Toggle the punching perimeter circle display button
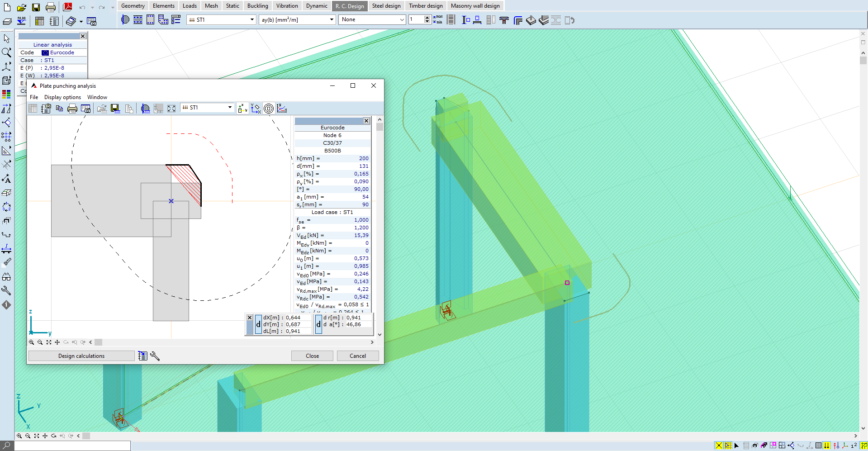Image resolution: width=868 pixels, height=451 pixels. click(269, 109)
